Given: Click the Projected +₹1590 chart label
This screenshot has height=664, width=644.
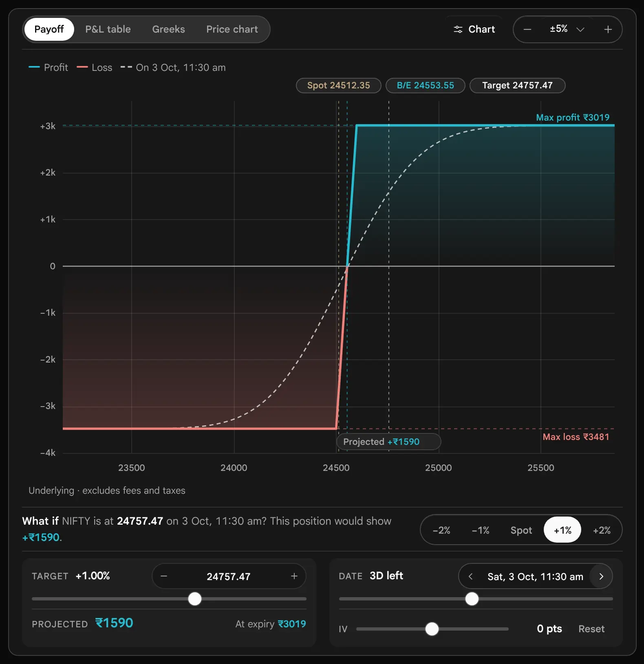Looking at the screenshot, I should (x=388, y=442).
